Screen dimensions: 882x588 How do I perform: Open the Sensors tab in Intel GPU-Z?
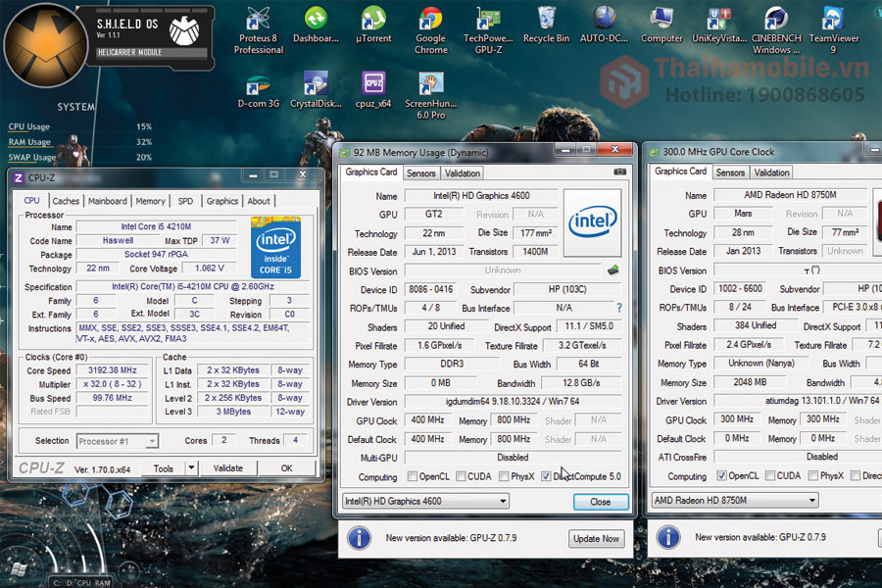click(420, 173)
